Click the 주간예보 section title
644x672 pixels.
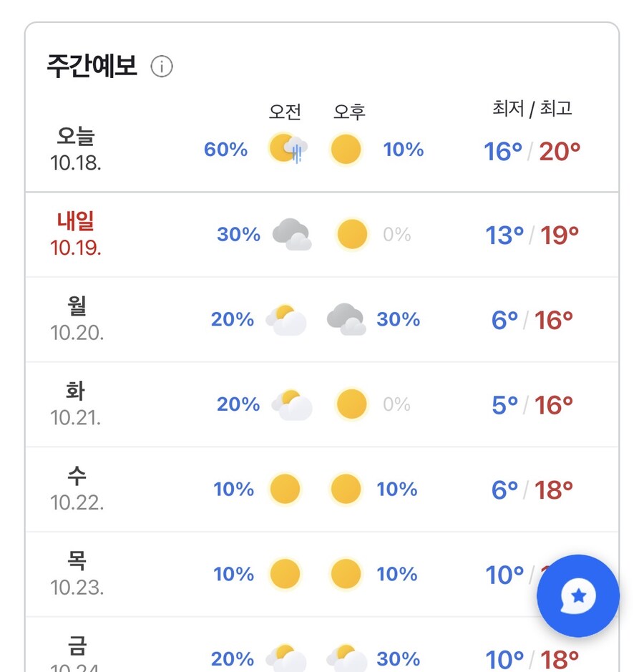92,66
